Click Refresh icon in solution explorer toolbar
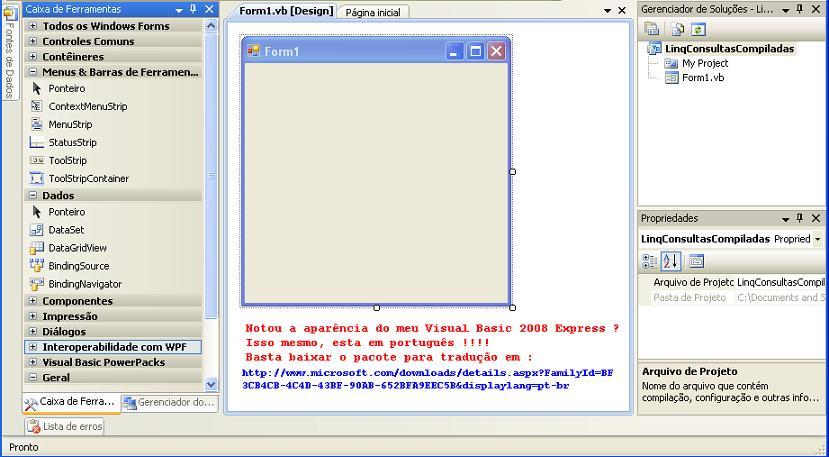The image size is (829, 457). (698, 29)
